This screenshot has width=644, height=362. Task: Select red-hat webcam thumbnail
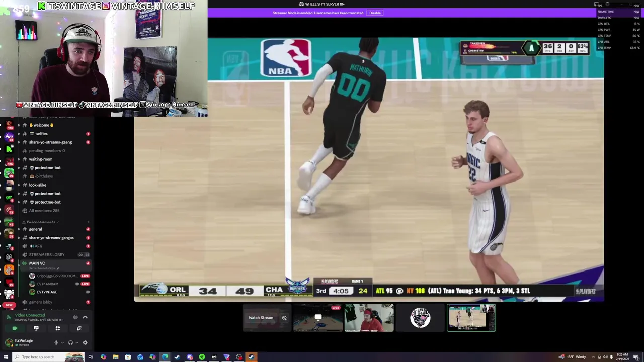tap(369, 318)
